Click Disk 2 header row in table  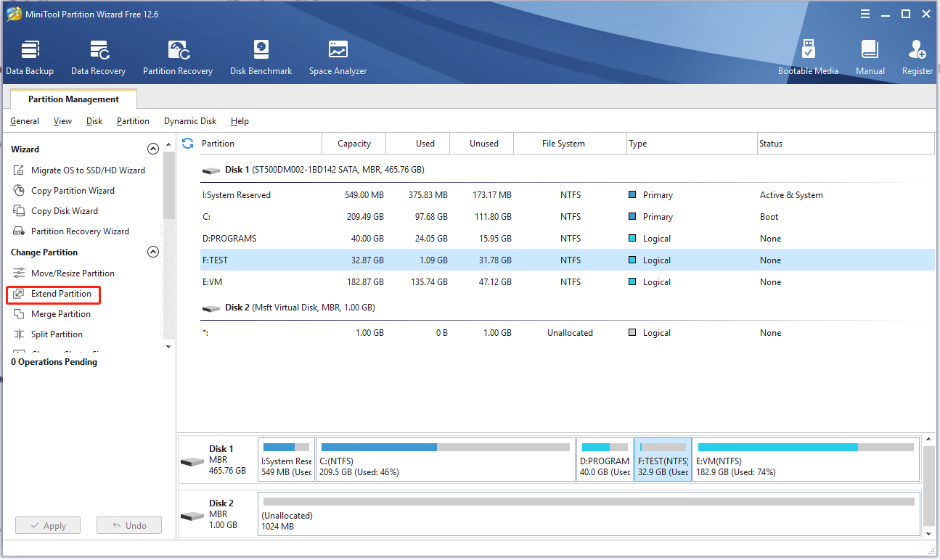pyautogui.click(x=567, y=308)
